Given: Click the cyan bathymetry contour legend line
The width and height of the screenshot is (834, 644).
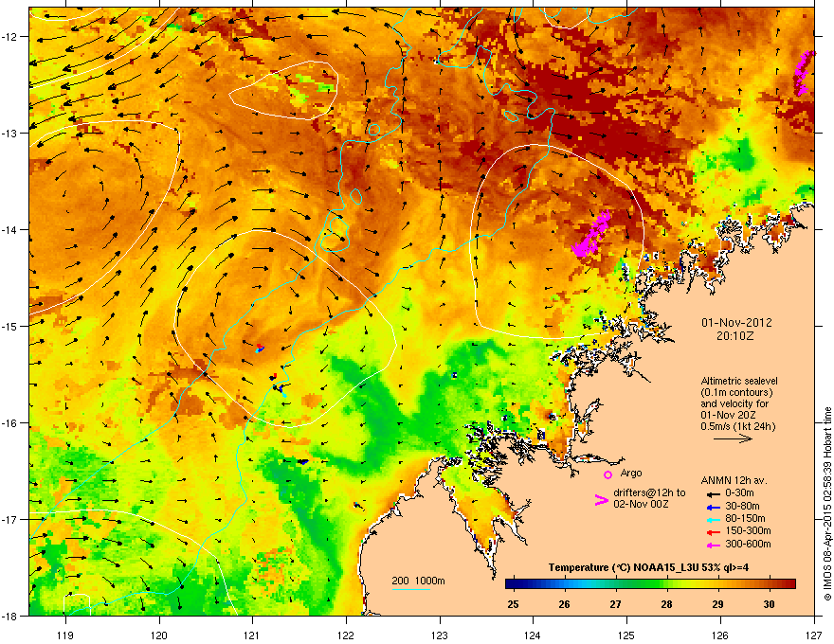Looking at the screenshot, I should click(411, 589).
